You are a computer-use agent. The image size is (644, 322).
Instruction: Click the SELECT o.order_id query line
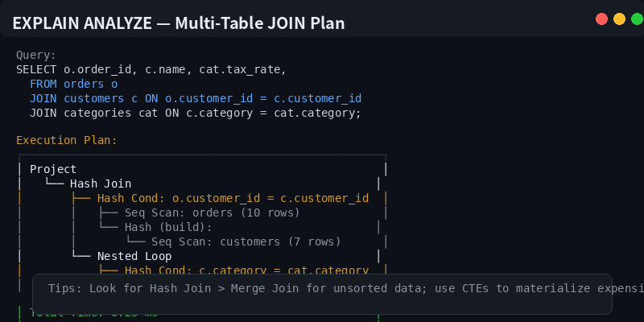click(x=151, y=70)
